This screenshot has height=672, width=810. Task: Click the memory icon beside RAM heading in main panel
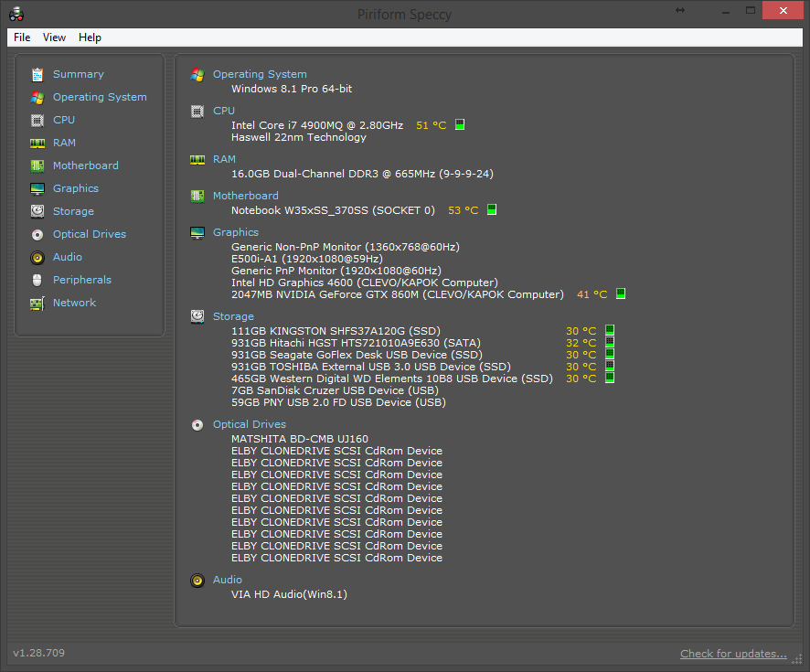coord(197,160)
